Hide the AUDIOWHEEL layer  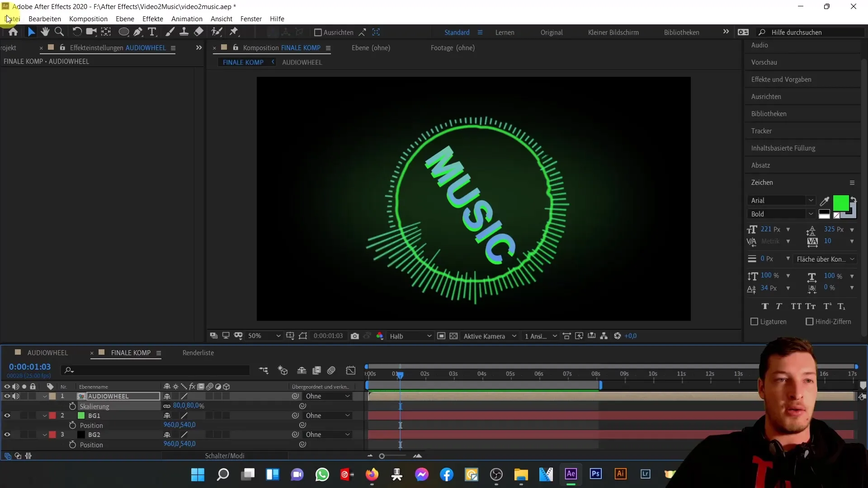[7, 396]
